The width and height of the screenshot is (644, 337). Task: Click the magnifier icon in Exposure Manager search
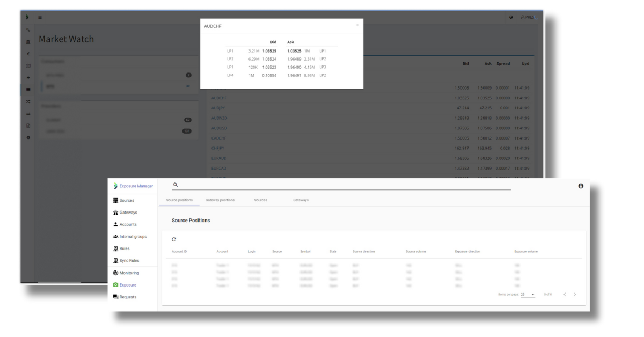click(175, 185)
